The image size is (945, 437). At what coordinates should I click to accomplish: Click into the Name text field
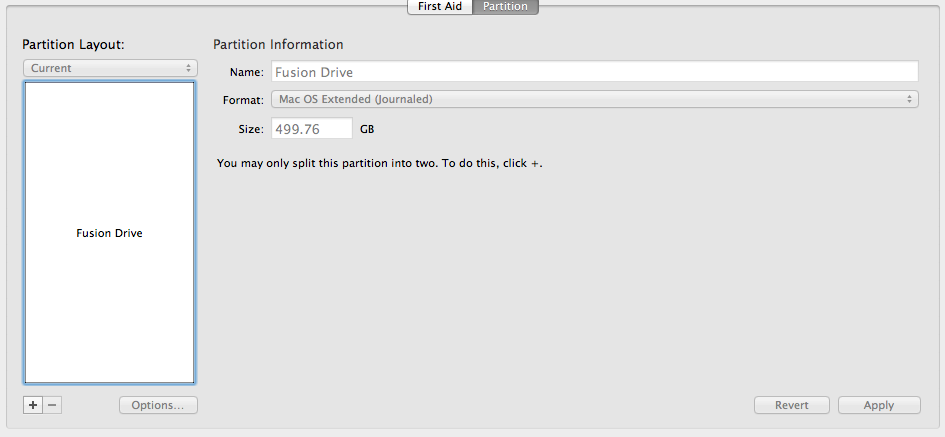pyautogui.click(x=594, y=72)
